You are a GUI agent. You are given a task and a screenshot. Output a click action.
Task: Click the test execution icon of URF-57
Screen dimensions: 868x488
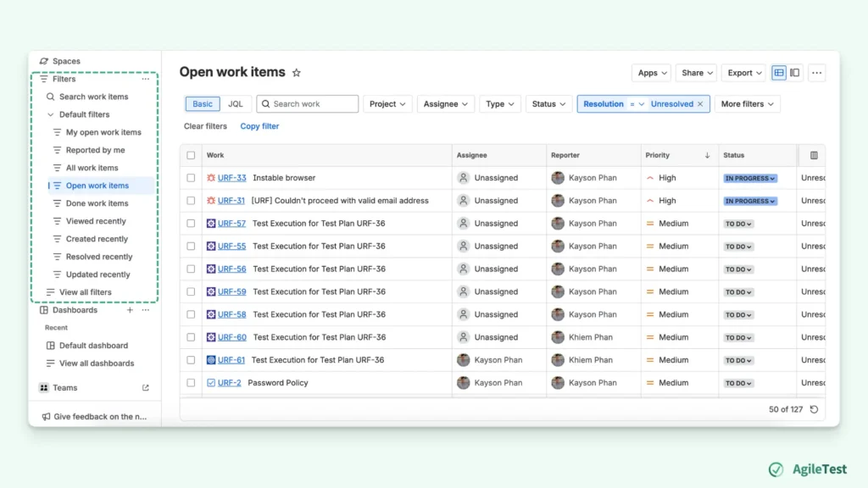211,224
